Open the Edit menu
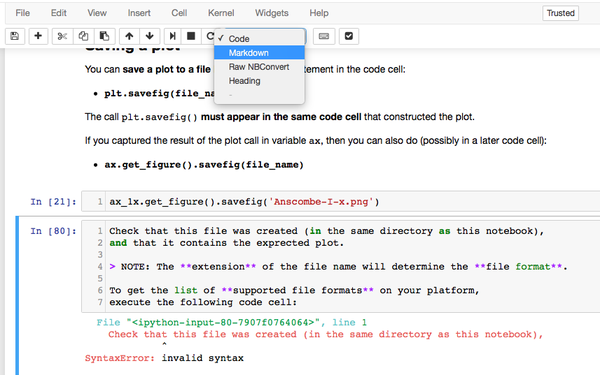 coord(59,13)
